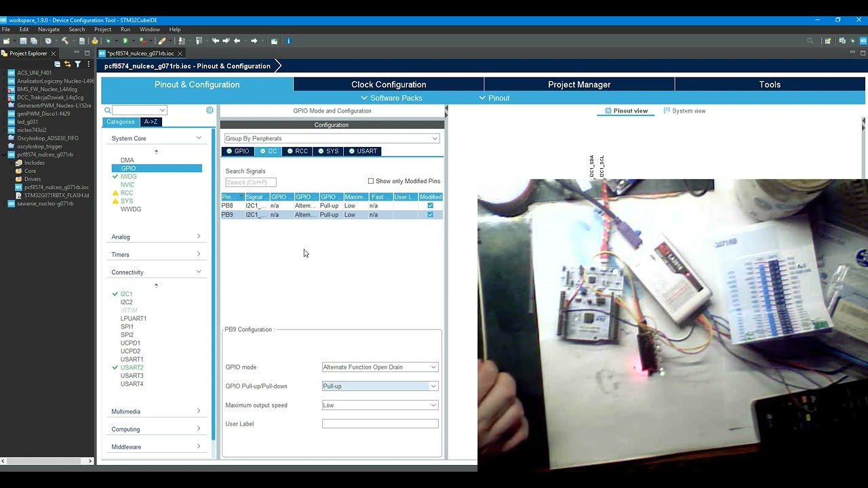
Task: Open the File menu
Action: 6,29
